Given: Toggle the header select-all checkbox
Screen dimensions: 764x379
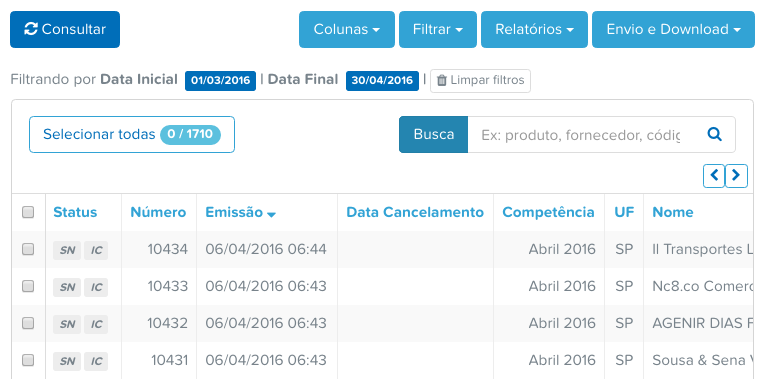Looking at the screenshot, I should coord(28,212).
